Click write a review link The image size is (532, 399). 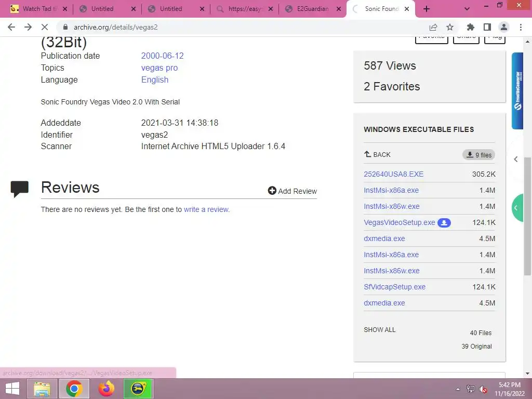[206, 209]
